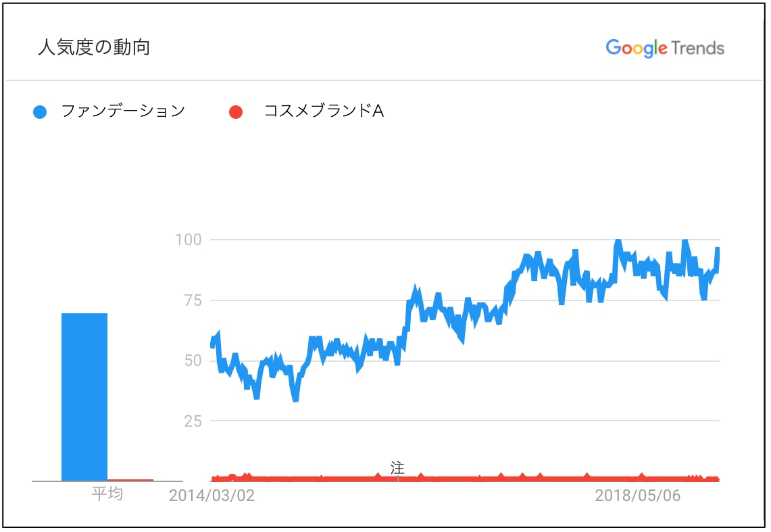Click the 注 note marker on chart

[x=397, y=468]
